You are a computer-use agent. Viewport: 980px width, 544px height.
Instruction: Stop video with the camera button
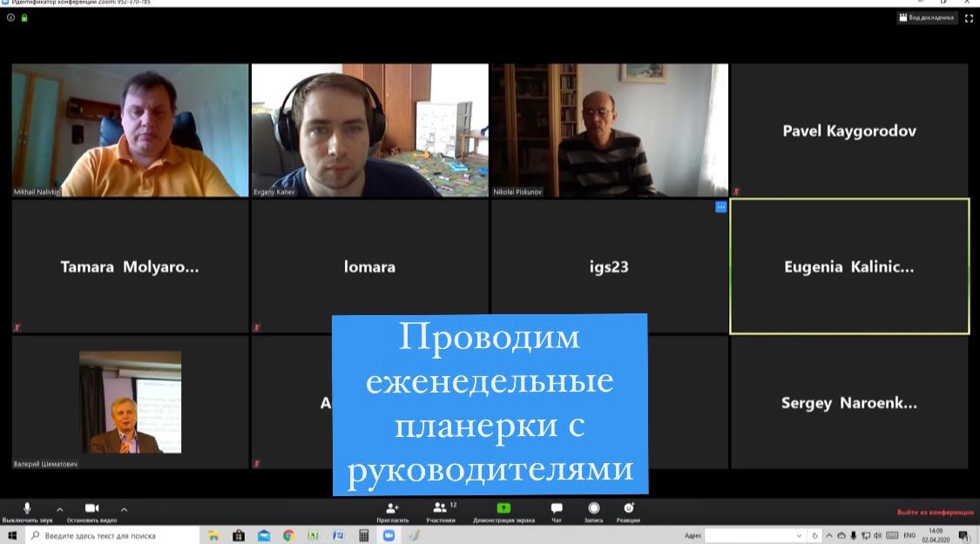click(91, 508)
